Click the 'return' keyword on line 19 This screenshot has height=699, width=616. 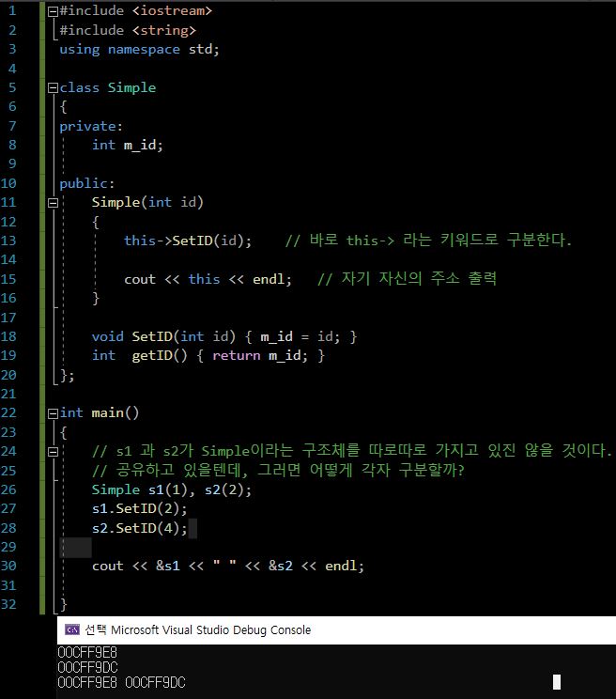coord(236,356)
